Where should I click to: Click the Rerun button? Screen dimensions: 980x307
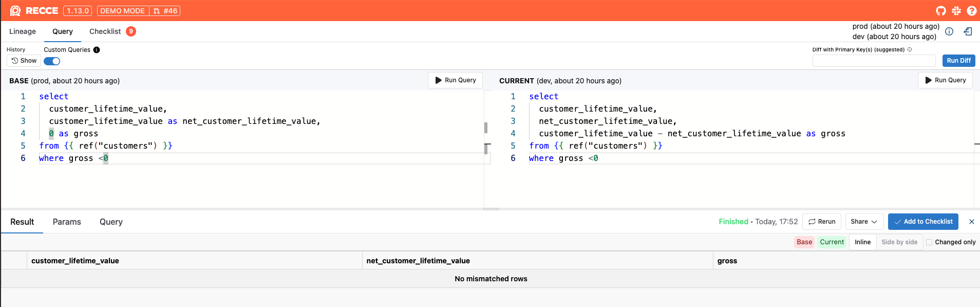coord(822,222)
